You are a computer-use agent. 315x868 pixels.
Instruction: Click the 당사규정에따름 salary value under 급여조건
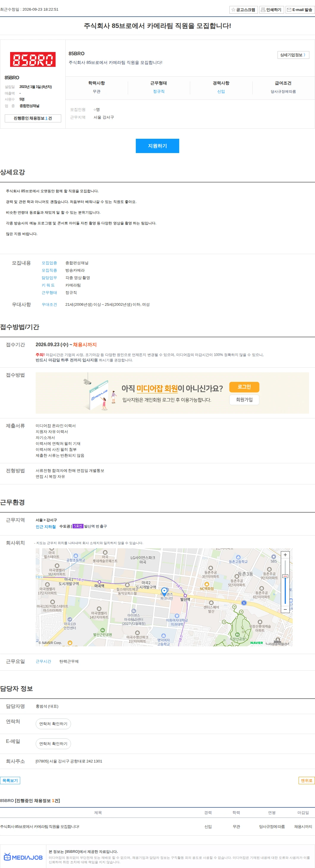coord(283,92)
